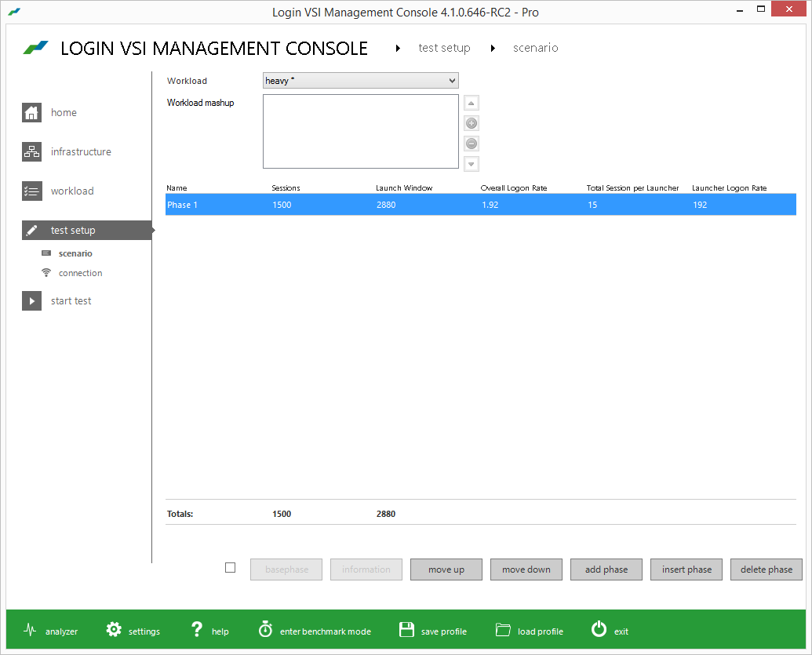Click the settings gear icon

click(114, 630)
